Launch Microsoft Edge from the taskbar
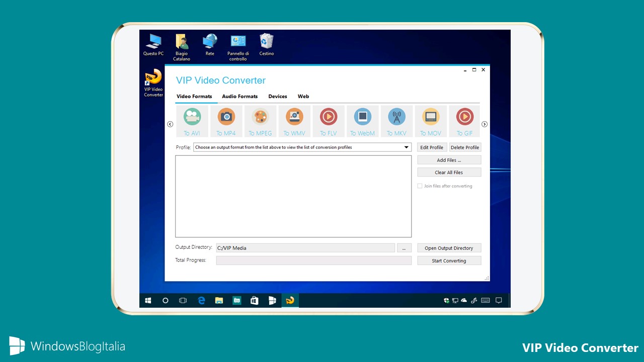 pyautogui.click(x=201, y=301)
